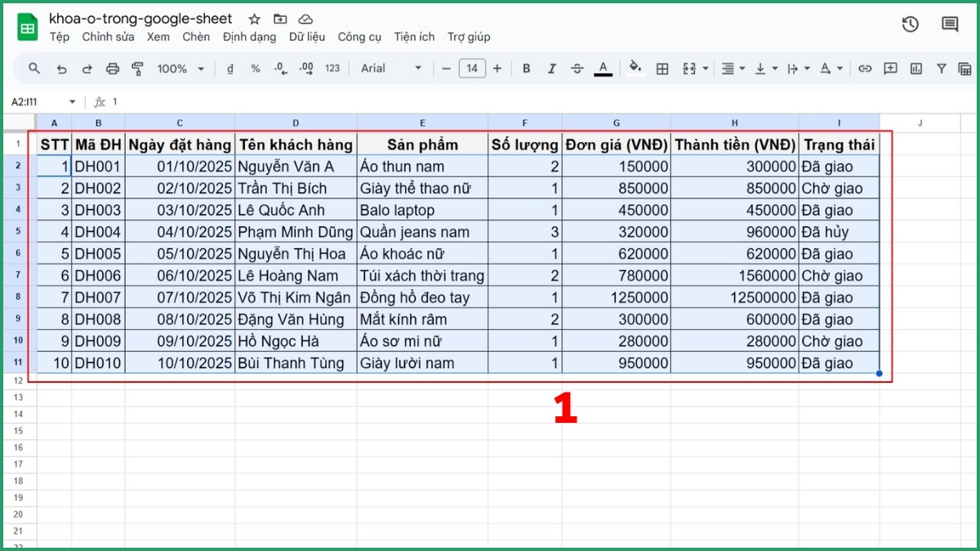Click the Insert link icon
The image size is (980, 551).
865,69
